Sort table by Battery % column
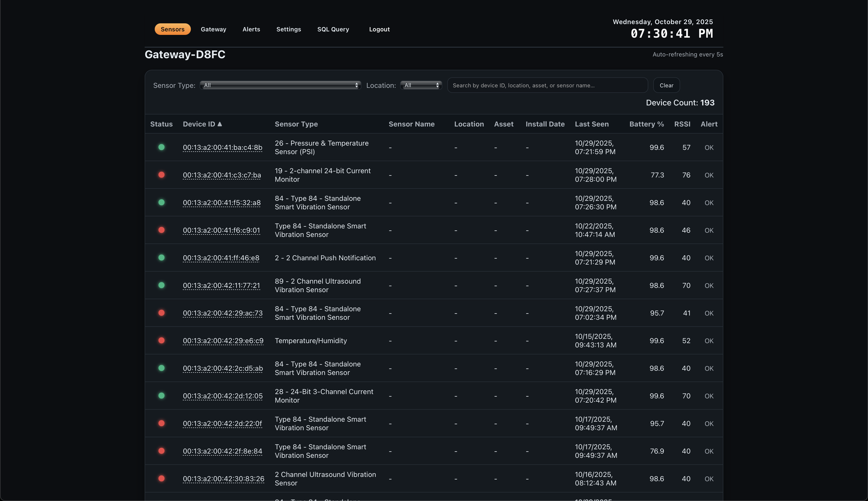This screenshot has height=501, width=868. pyautogui.click(x=646, y=124)
